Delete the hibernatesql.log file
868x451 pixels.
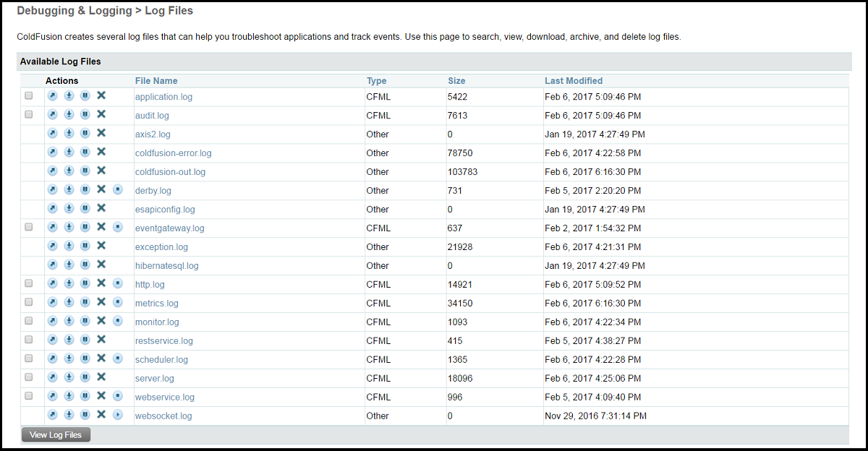pyautogui.click(x=101, y=265)
